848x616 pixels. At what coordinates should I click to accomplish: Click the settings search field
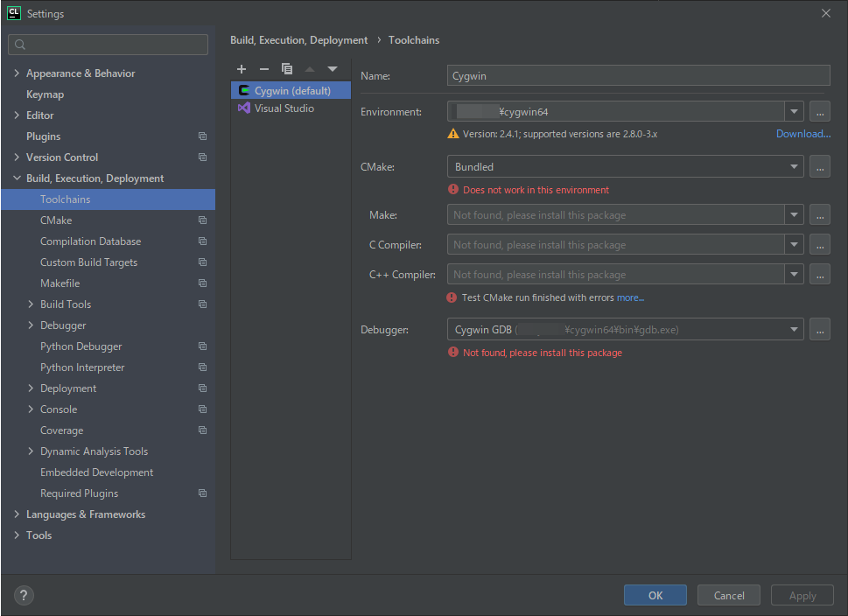pos(109,45)
